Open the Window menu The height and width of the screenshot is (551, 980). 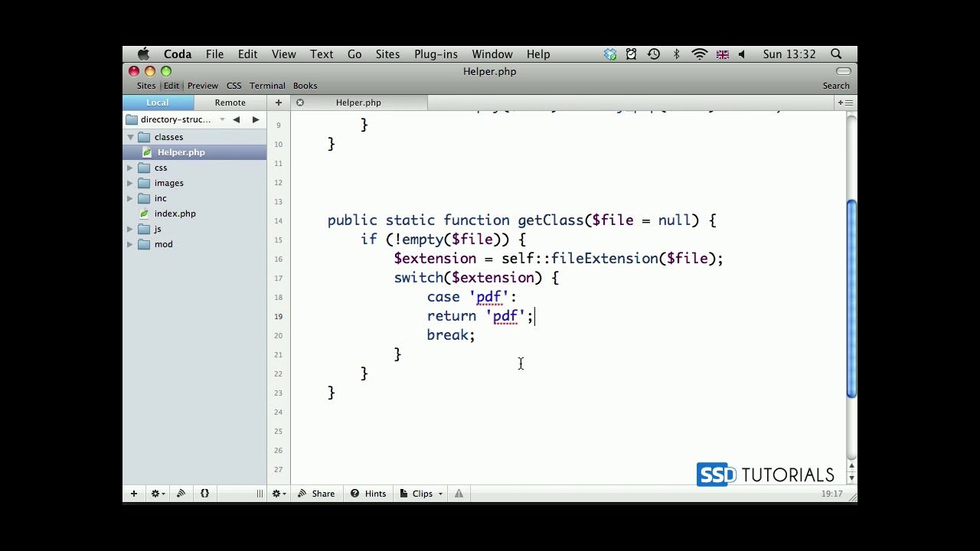(x=492, y=54)
